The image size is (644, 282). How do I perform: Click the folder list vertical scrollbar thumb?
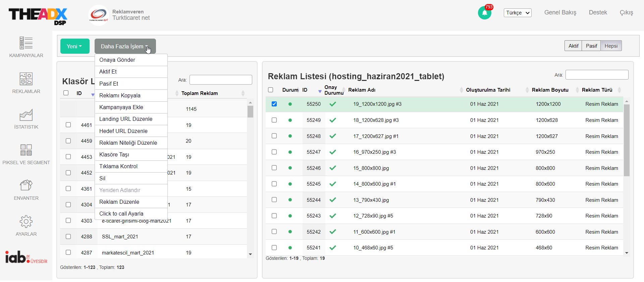[250, 111]
